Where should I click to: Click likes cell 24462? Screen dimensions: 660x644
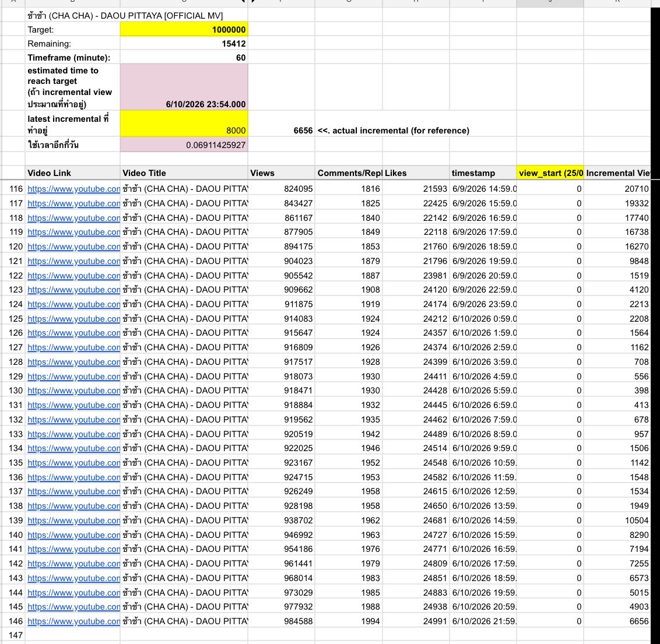pyautogui.click(x=416, y=420)
